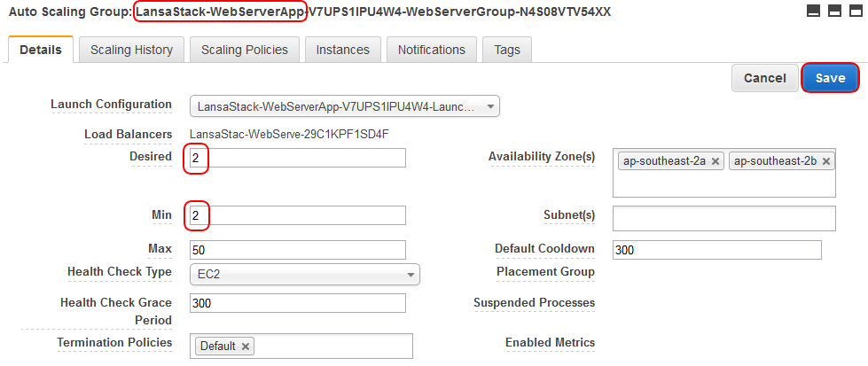Click the Max label
Viewport: 868px width, 366px height.
[x=160, y=249]
